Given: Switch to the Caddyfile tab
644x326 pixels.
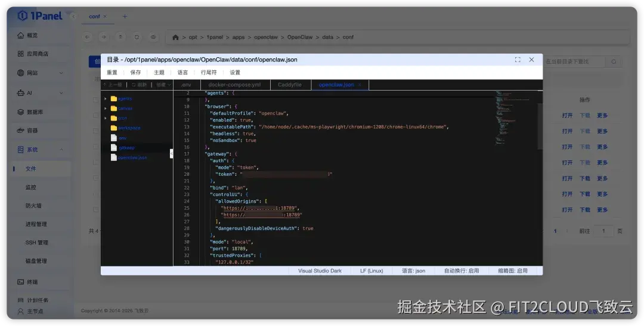Looking at the screenshot, I should (x=290, y=85).
